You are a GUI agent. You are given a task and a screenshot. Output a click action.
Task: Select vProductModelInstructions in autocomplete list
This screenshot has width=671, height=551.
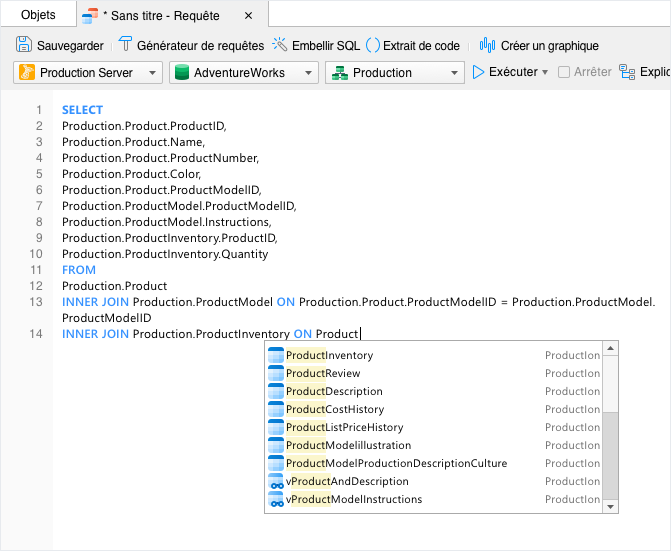pyautogui.click(x=433, y=499)
